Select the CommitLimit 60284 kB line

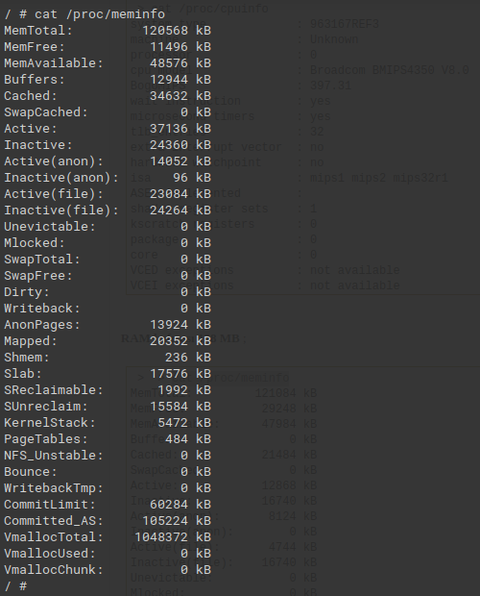(108, 504)
